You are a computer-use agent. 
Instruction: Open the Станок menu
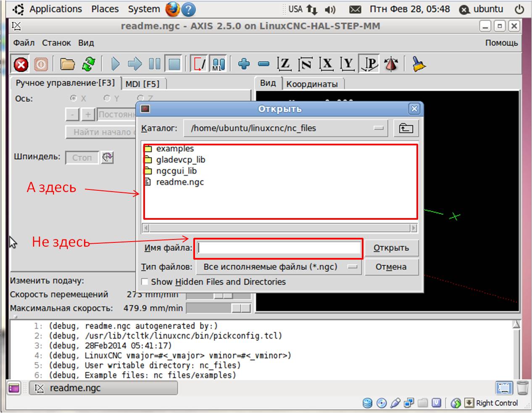pos(56,43)
